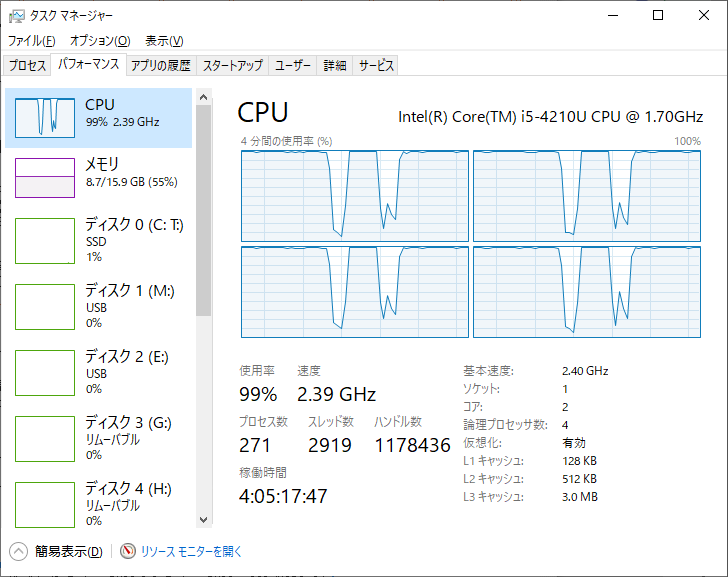Open the ファイル(F) menu

(x=32, y=41)
